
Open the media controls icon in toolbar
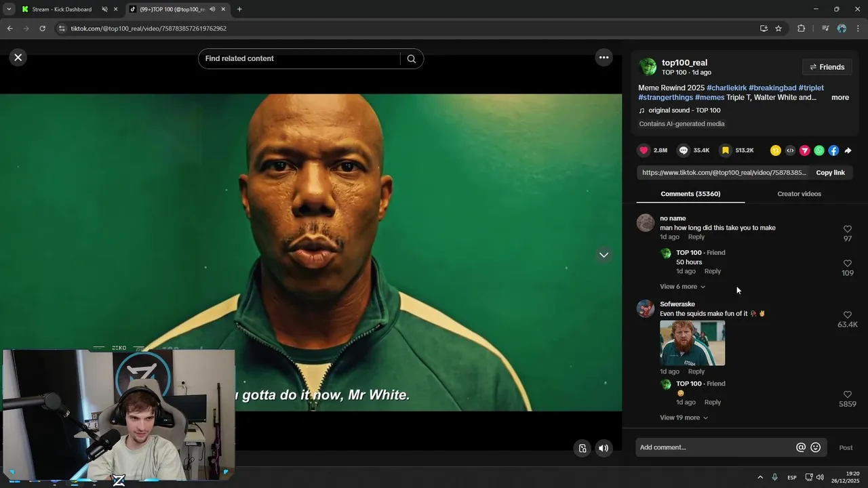[825, 28]
